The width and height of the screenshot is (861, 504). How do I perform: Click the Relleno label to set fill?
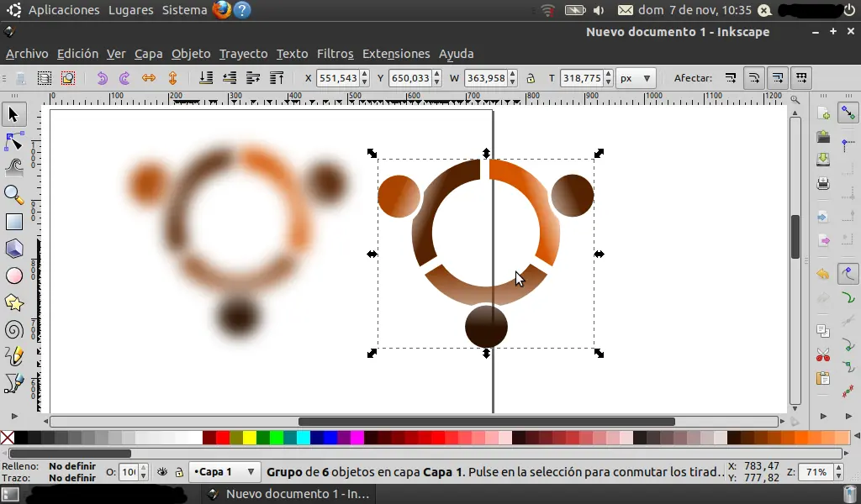(x=20, y=466)
